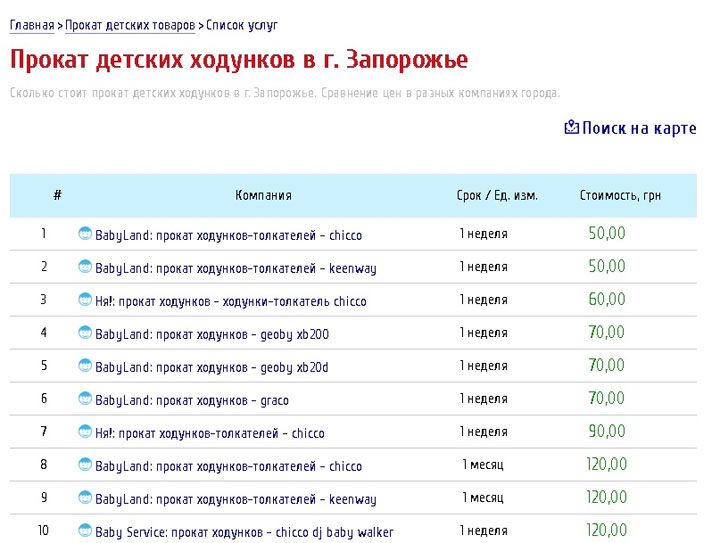Open Прокат детских товаров breadcrumb
Screen dimensions: 720x543
coord(130,24)
